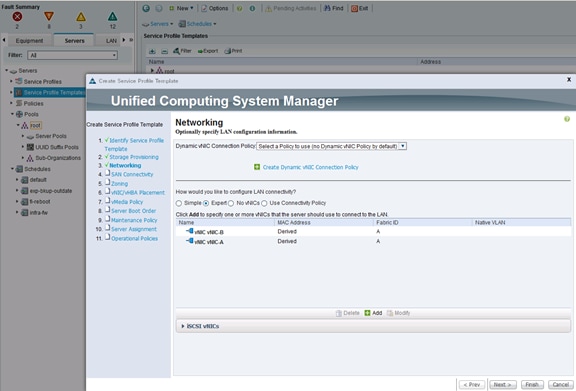Go to SAN Connectivity wizard step

click(132, 174)
